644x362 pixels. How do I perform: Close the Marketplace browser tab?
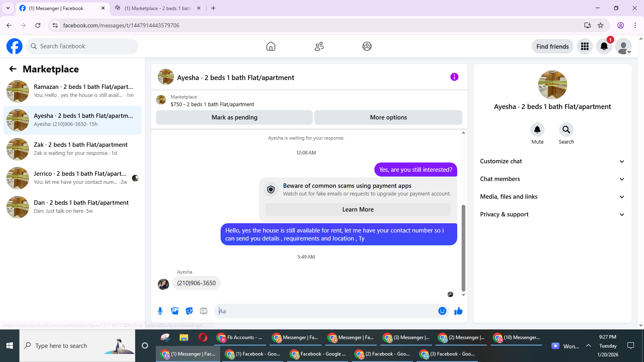pos(199,8)
